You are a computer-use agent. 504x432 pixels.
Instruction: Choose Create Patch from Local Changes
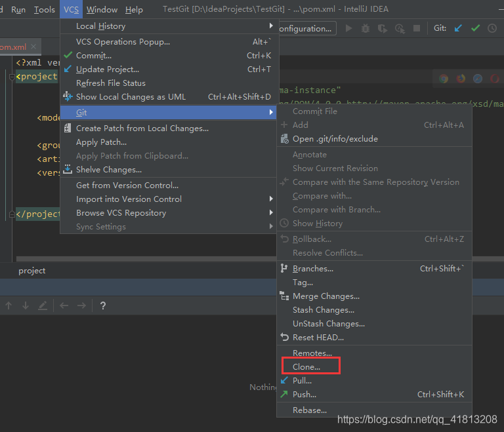[168, 128]
